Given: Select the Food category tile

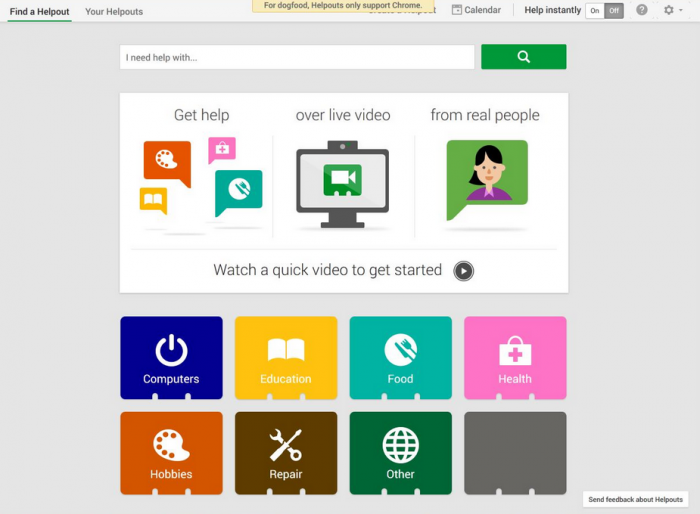Looking at the screenshot, I should click(x=400, y=358).
